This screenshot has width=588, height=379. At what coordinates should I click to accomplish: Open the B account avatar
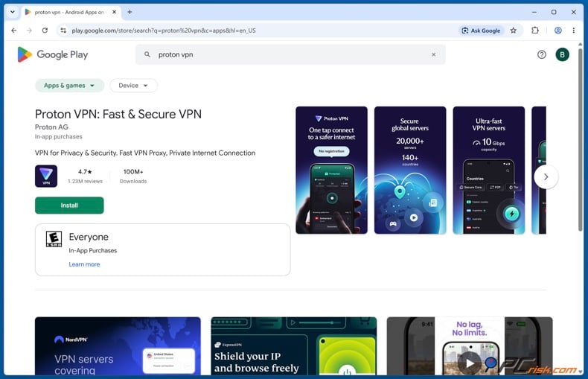(x=562, y=54)
